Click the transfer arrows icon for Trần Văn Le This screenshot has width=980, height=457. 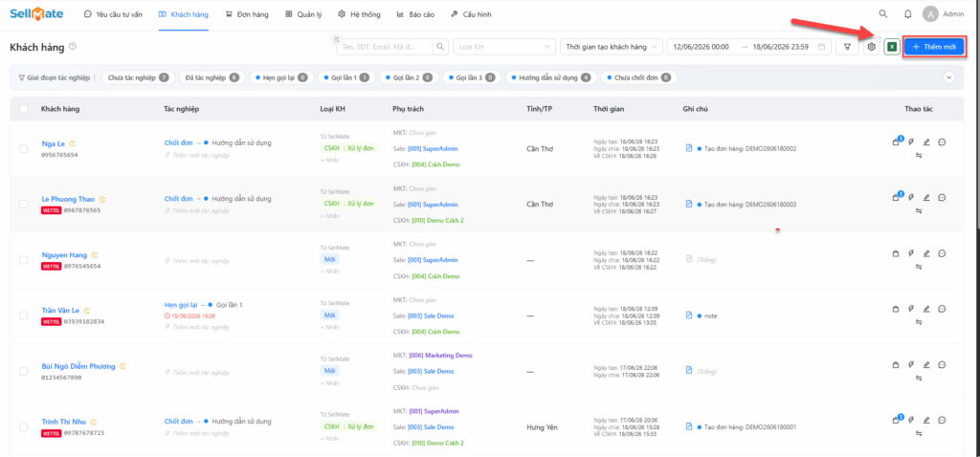(x=919, y=322)
